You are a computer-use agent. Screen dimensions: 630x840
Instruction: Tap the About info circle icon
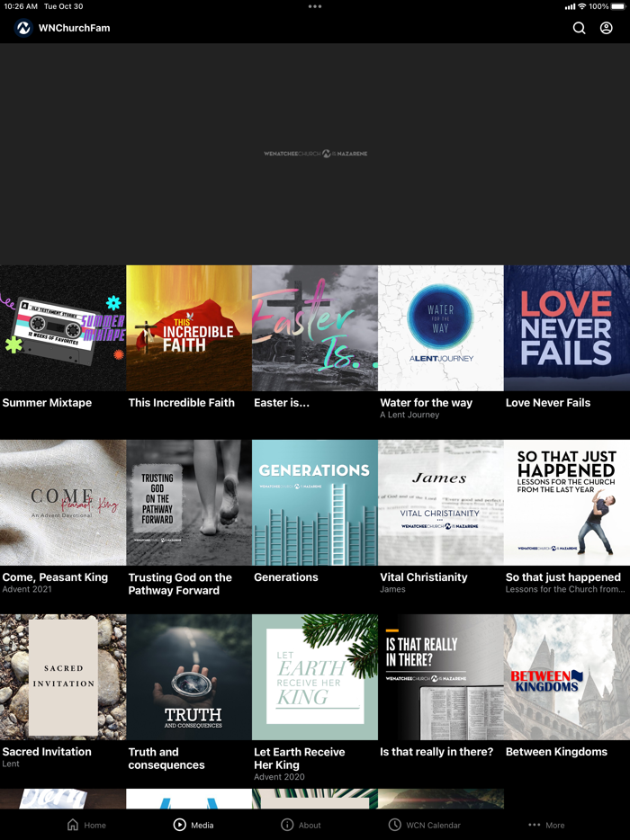click(x=287, y=825)
